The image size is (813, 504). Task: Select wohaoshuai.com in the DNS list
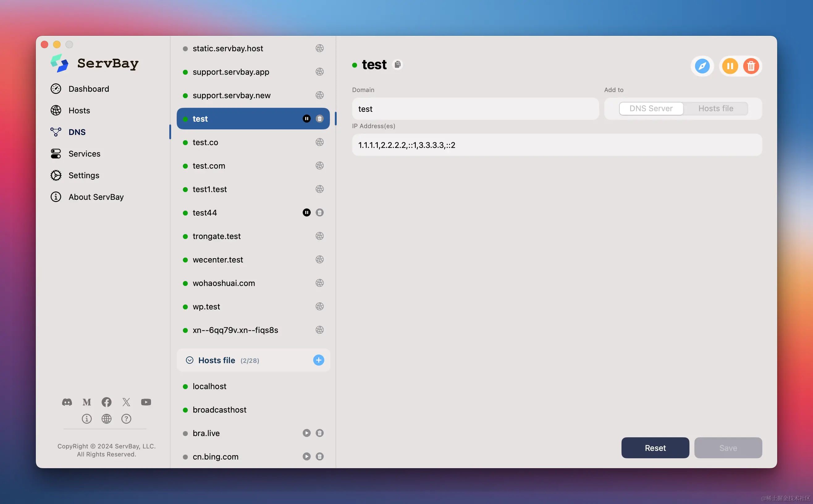click(x=224, y=283)
